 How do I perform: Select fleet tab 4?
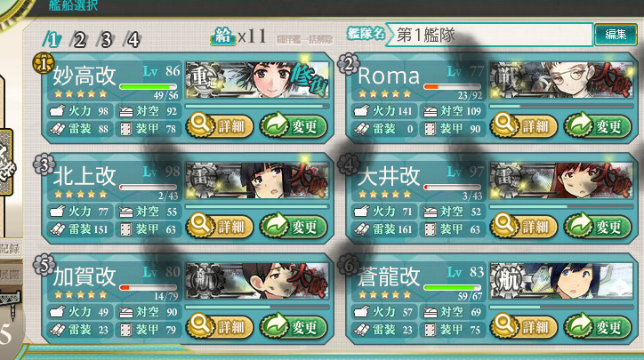coord(132,40)
